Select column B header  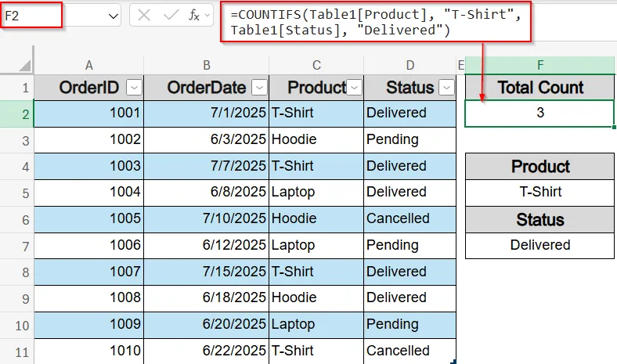(207, 65)
